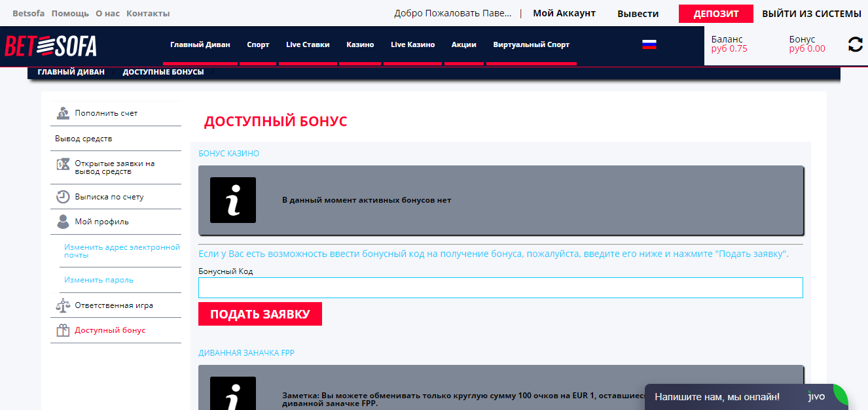
Task: Focus the Бонусный Код input field
Action: click(x=501, y=288)
